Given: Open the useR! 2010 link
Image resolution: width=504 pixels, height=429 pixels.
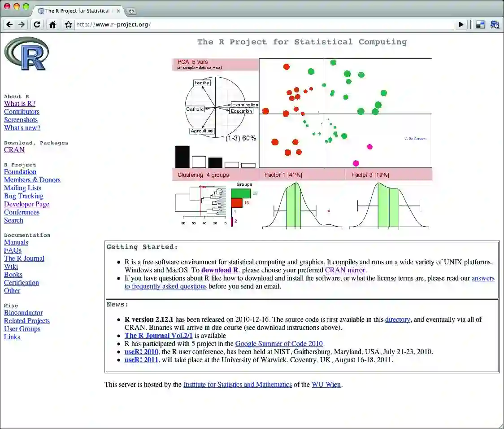Looking at the screenshot, I should [141, 351].
